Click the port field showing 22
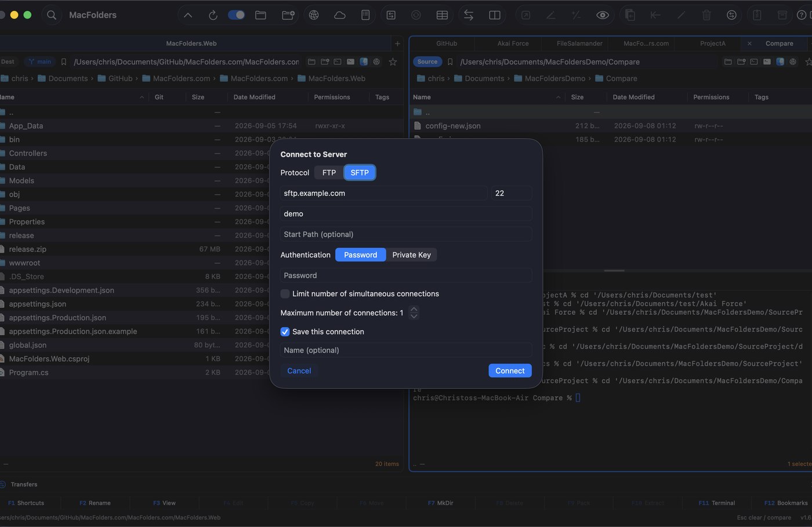This screenshot has width=812, height=527. 512,193
